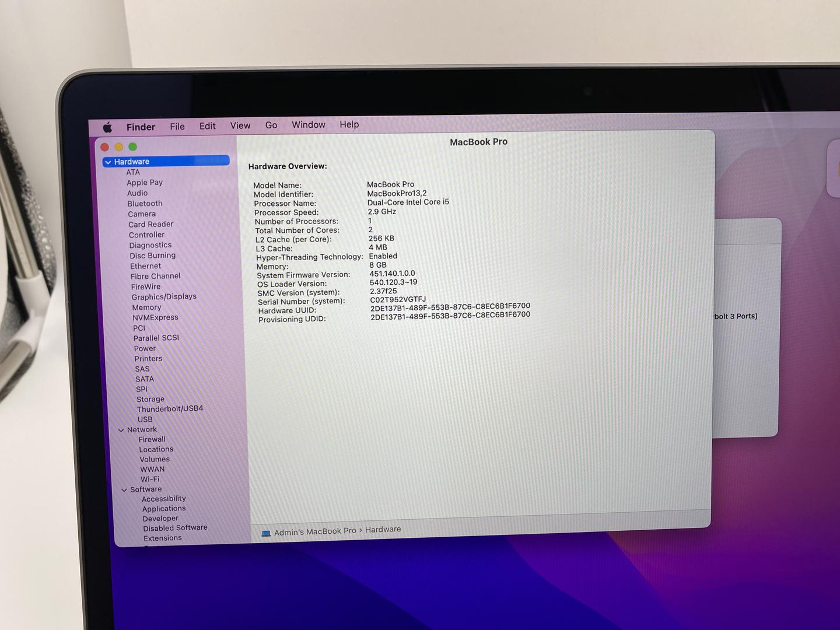The height and width of the screenshot is (630, 840).
Task: Open the Finder menu
Action: click(x=141, y=127)
